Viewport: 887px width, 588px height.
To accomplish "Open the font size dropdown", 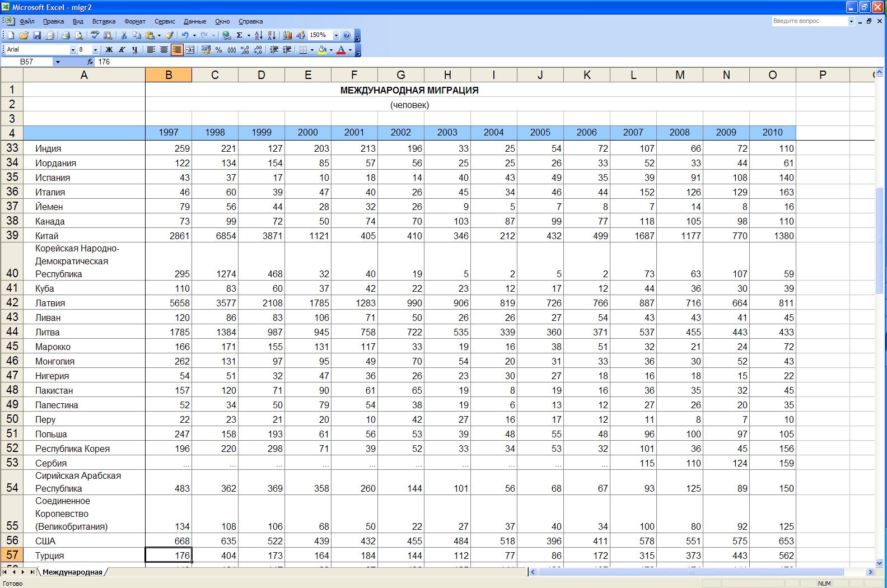I will 95,50.
